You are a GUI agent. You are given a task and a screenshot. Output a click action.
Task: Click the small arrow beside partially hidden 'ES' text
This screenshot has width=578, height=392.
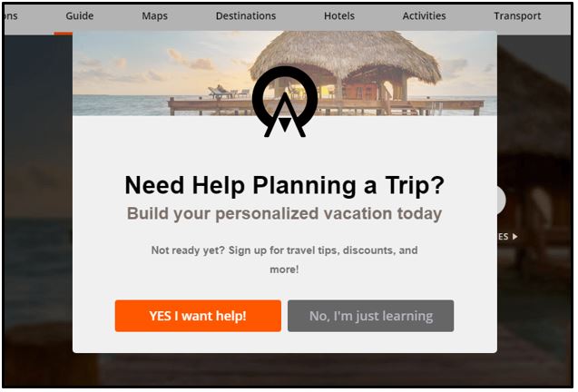point(515,237)
